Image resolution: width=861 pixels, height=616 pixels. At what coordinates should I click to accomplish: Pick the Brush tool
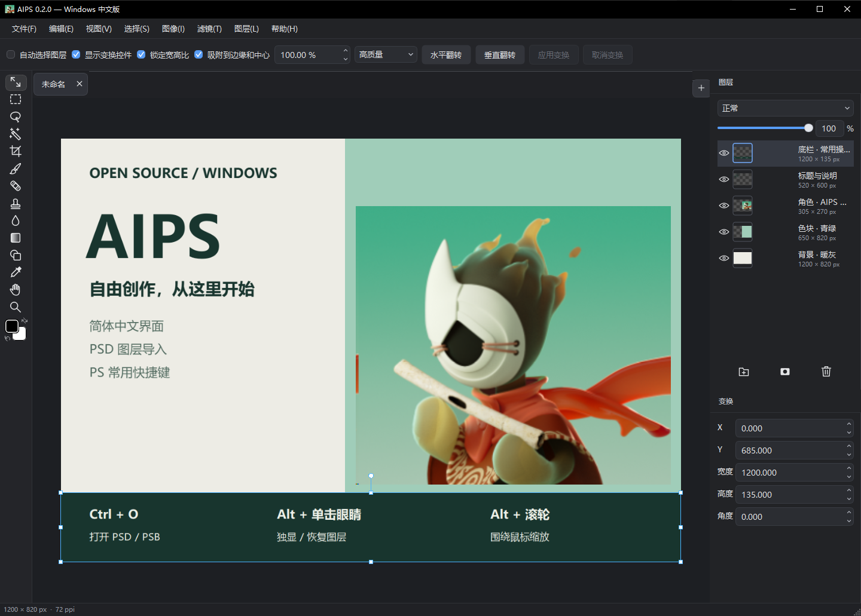(16, 168)
